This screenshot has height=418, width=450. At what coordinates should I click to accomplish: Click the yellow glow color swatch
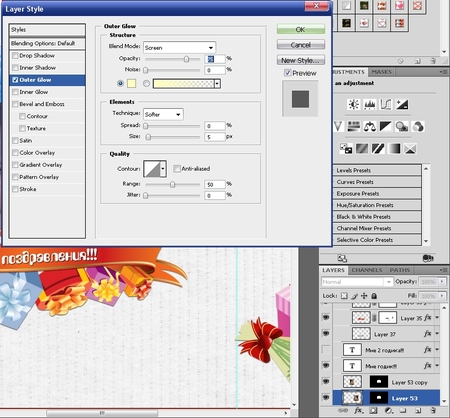click(x=132, y=83)
